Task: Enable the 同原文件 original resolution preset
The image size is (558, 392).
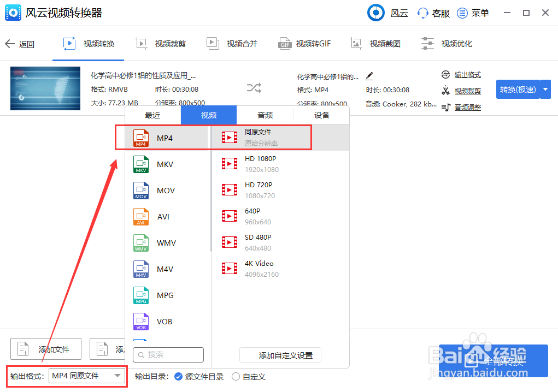Action: point(257,136)
